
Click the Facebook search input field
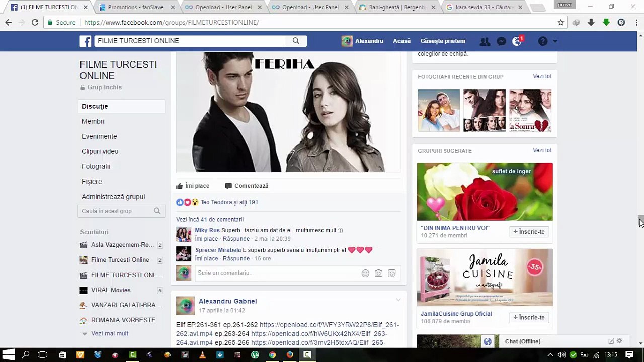[x=190, y=41]
